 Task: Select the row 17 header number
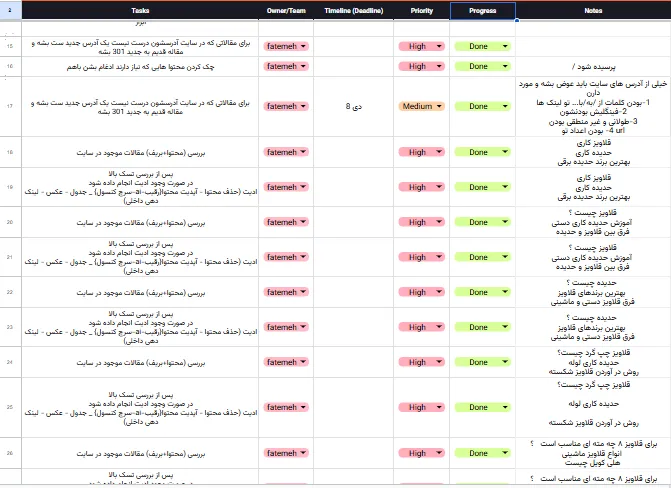pos(10,106)
